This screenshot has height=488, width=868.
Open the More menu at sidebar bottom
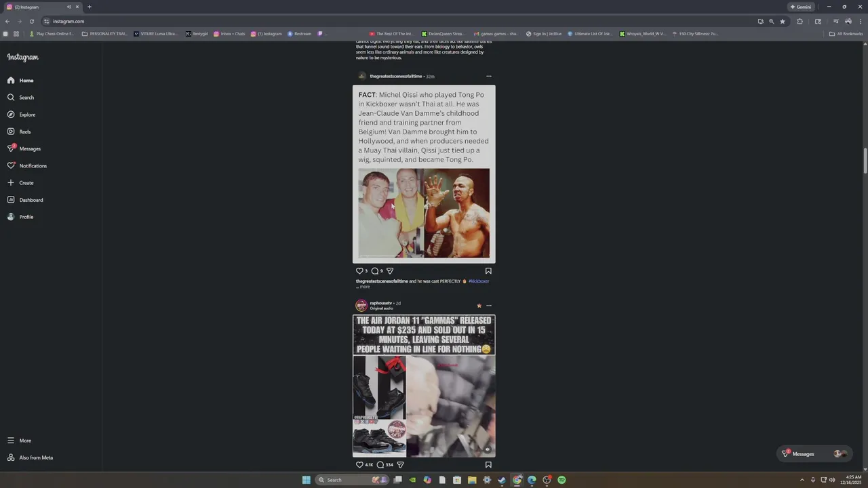tap(19, 441)
